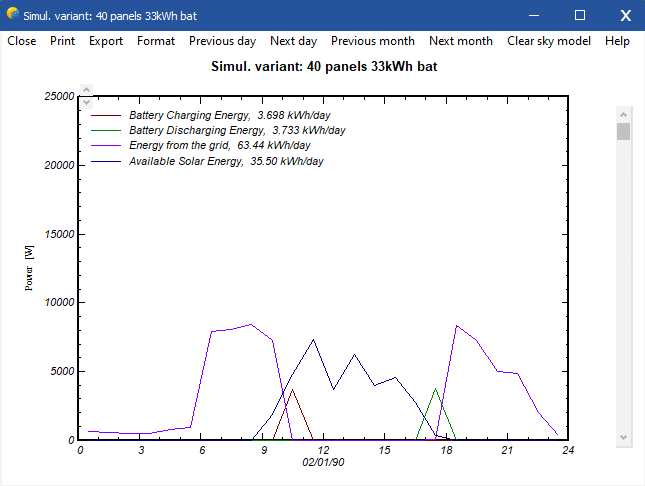The width and height of the screenshot is (645, 486).
Task: Click the navy Available Solar Energy legend line
Action: point(106,162)
